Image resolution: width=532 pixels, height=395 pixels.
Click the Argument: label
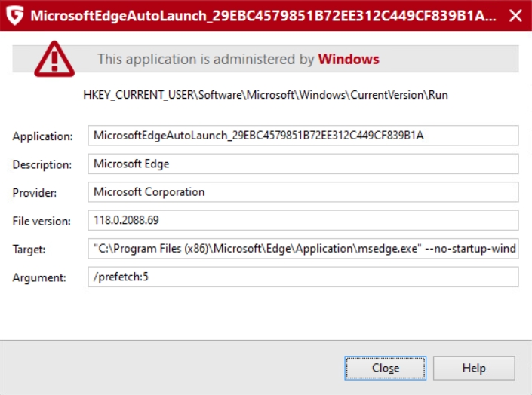click(x=39, y=277)
